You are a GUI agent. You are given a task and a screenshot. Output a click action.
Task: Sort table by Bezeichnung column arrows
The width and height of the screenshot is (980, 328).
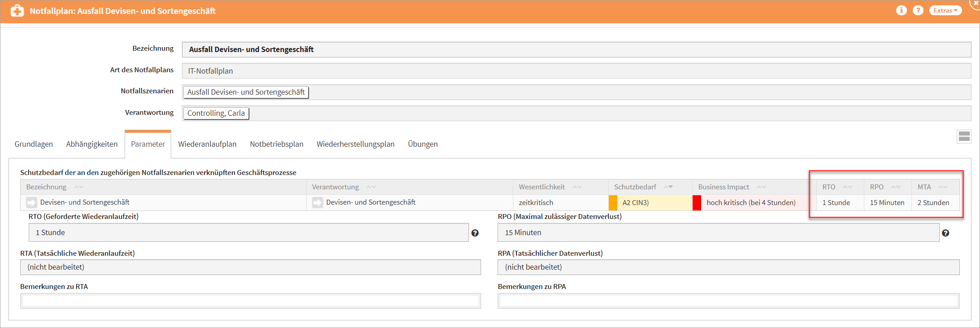tap(79, 187)
